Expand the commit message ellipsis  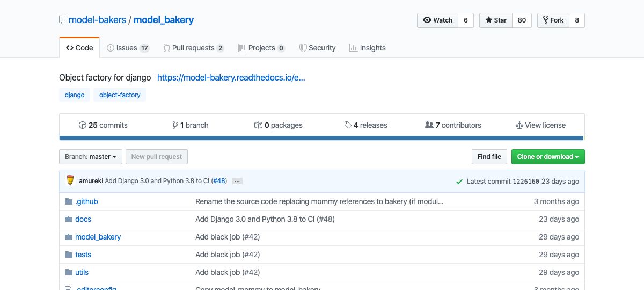tap(237, 182)
